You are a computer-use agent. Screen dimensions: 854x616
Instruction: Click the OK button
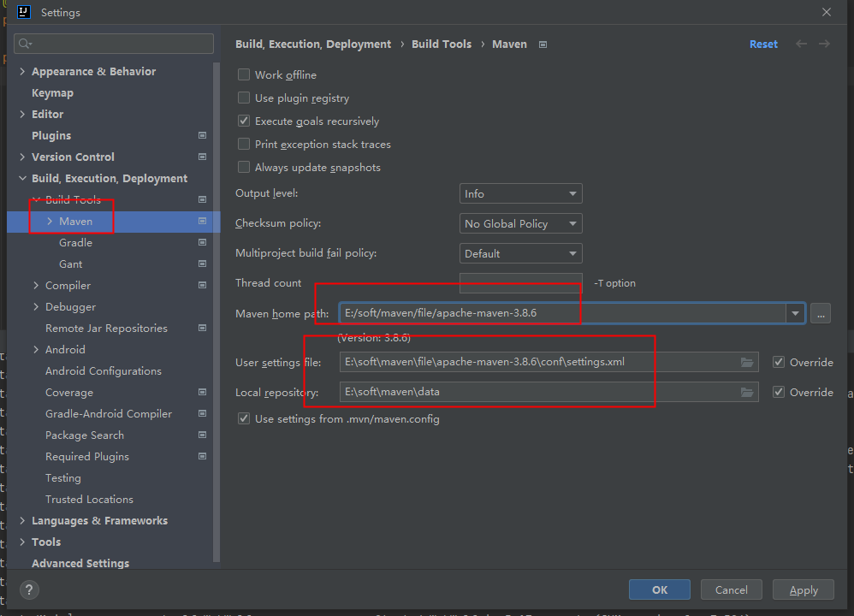pyautogui.click(x=660, y=589)
